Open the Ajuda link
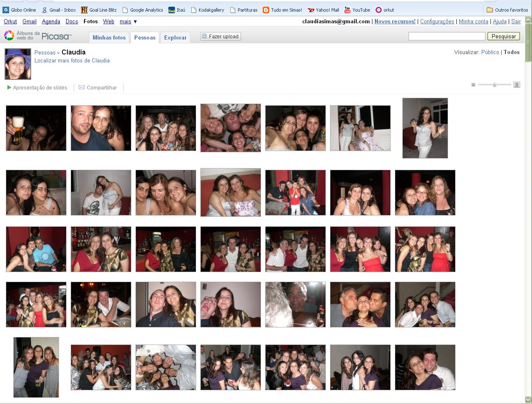Image resolution: width=532 pixels, height=404 pixels. pyautogui.click(x=500, y=21)
